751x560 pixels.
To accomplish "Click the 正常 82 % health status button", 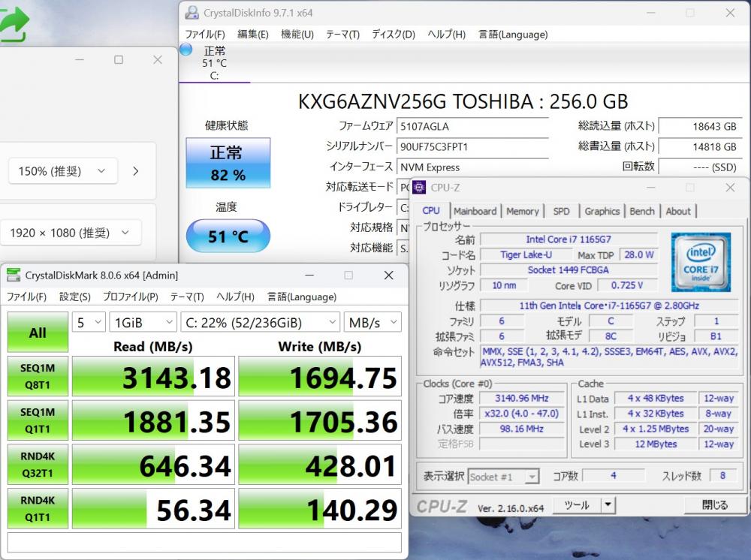I will point(228,163).
